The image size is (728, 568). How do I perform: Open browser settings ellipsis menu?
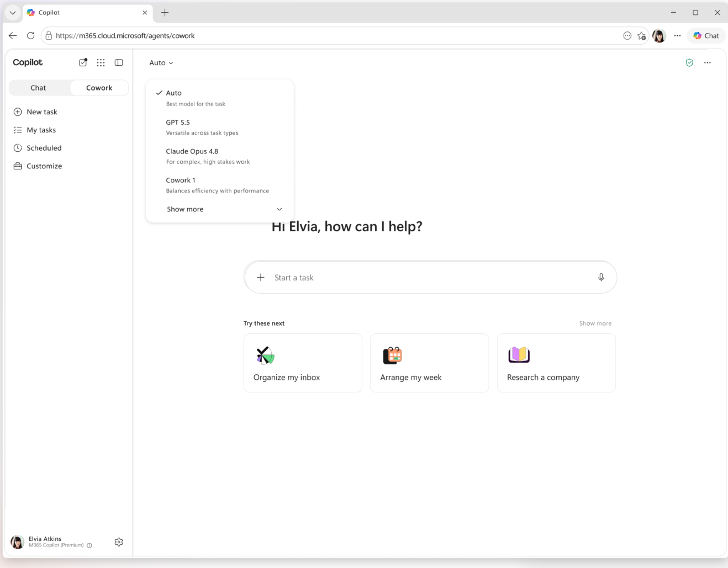677,36
